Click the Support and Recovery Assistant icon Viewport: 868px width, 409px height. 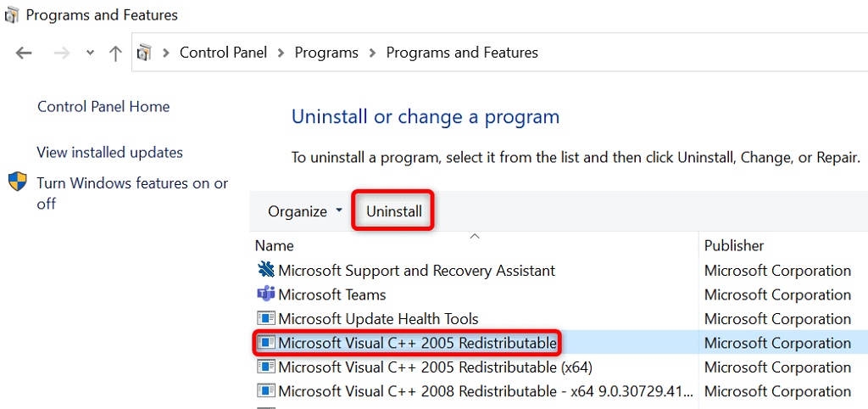(x=266, y=271)
